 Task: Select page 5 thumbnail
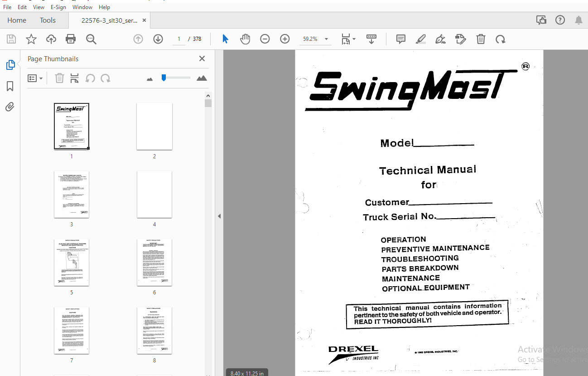72,262
